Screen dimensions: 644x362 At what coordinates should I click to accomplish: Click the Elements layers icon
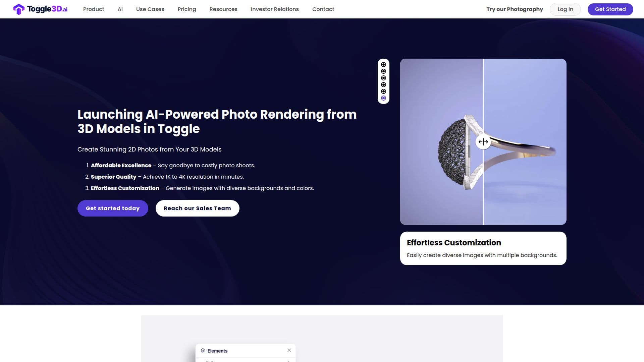[x=203, y=351]
